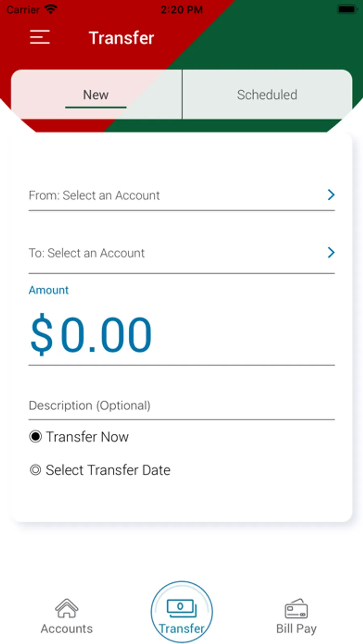
Task: Tap the Bill Pay card icon
Action: coord(296,609)
